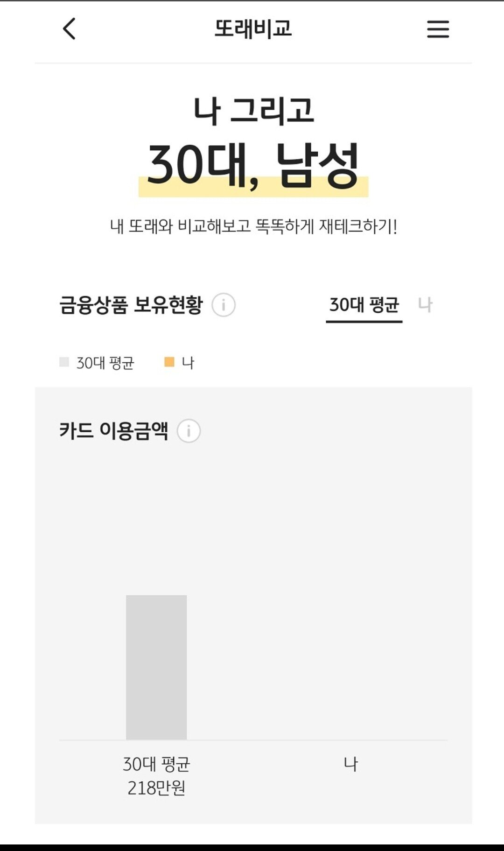Screen dimensions: 504x851
Task: Click the 카드 이용금액 card title
Action: [113, 430]
